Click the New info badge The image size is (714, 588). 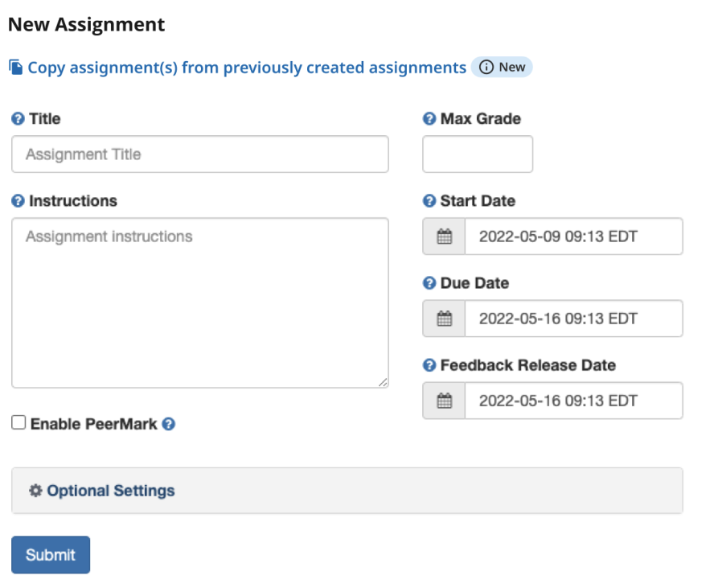click(x=503, y=68)
